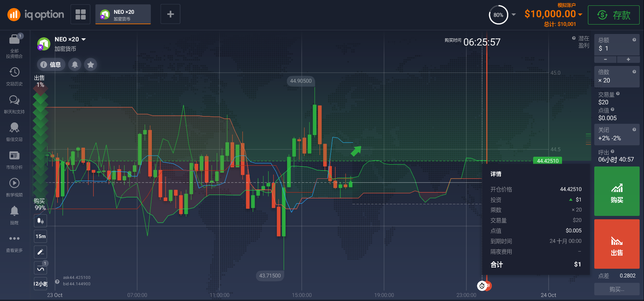This screenshot has height=301, width=644.
Task: Show more sidebar options via three dots
Action: click(14, 243)
